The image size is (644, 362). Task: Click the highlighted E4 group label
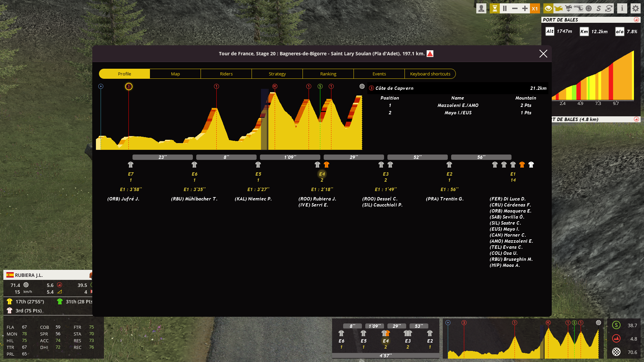coord(322,174)
